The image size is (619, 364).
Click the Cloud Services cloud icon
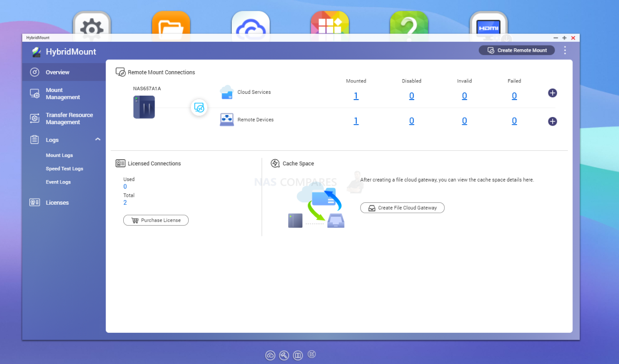tap(227, 92)
